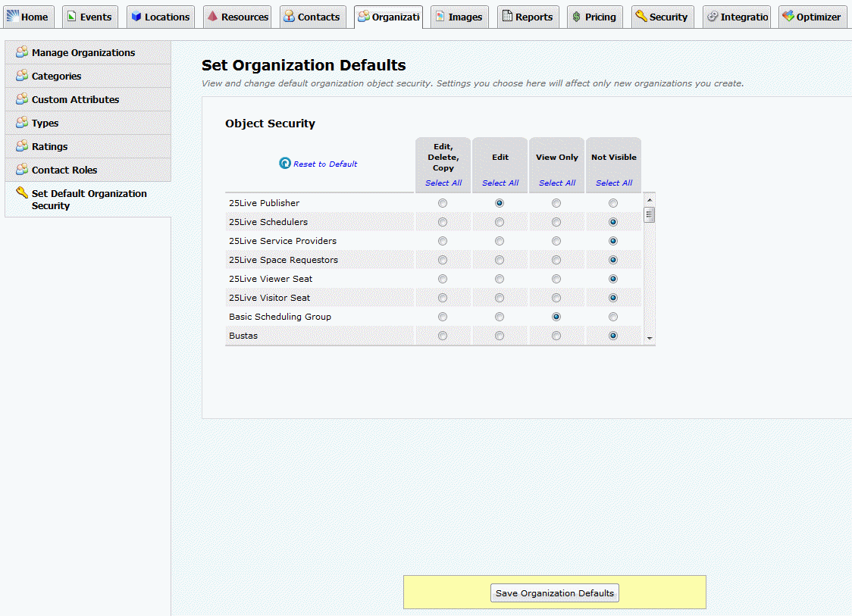Click the Basic Scheduling Group label
852x616 pixels.
pos(280,317)
